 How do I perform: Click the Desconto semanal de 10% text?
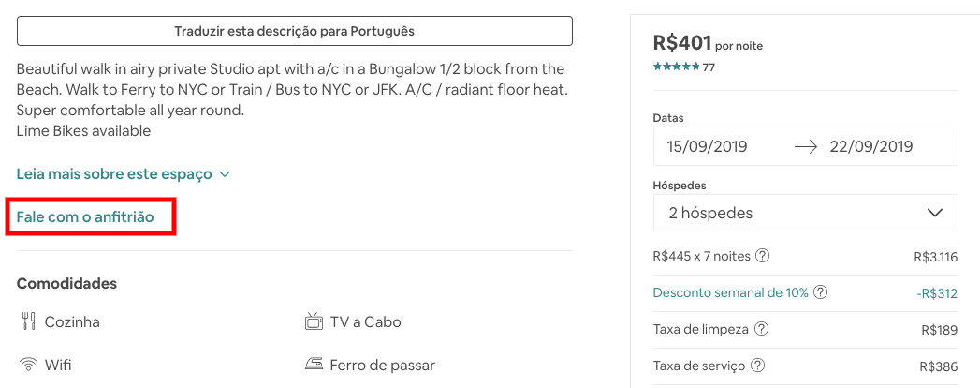(x=730, y=292)
